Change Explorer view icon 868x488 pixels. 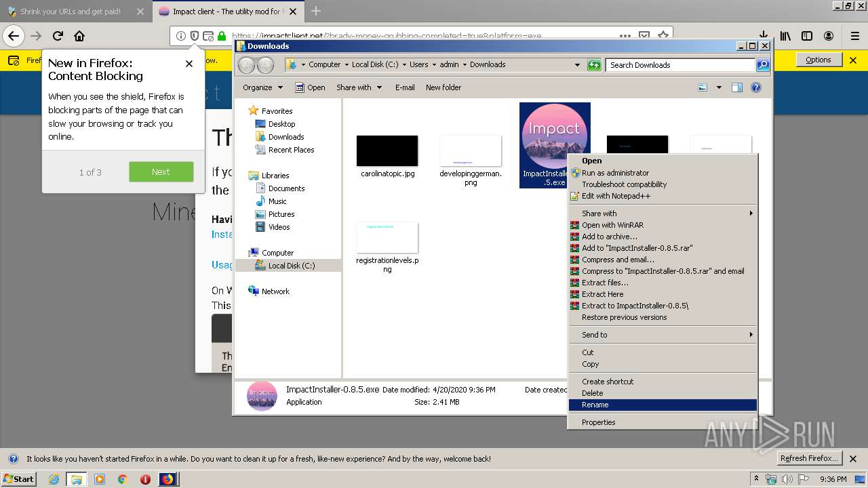click(703, 87)
